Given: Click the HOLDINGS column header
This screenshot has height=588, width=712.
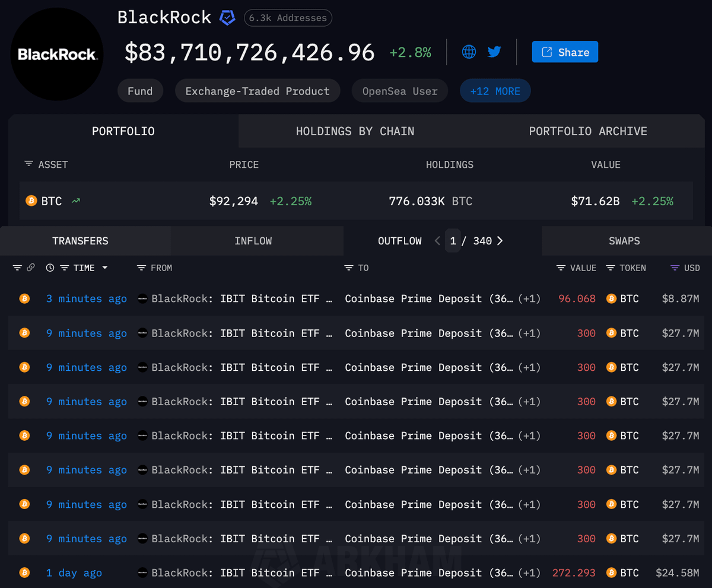Looking at the screenshot, I should [x=450, y=164].
